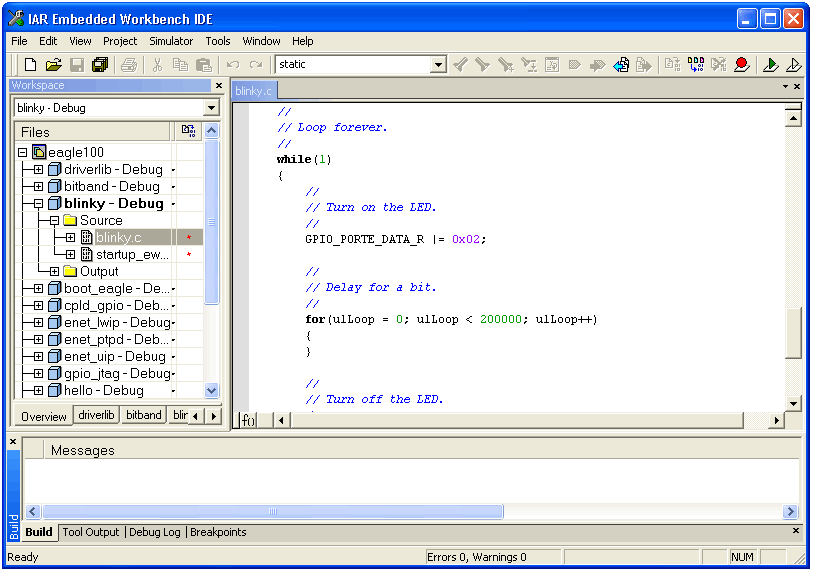The width and height of the screenshot is (815, 572).
Task: Select startup_ew file in the tree
Action: pos(132,255)
